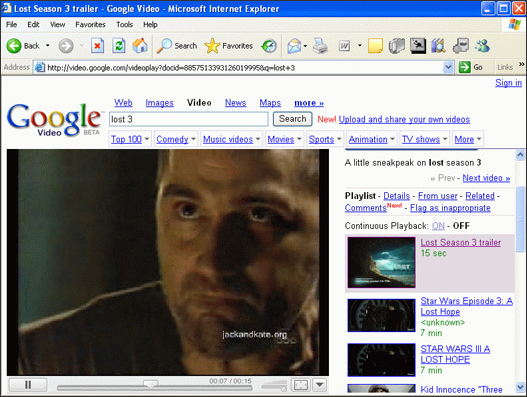Go to Next video »

pyautogui.click(x=486, y=178)
